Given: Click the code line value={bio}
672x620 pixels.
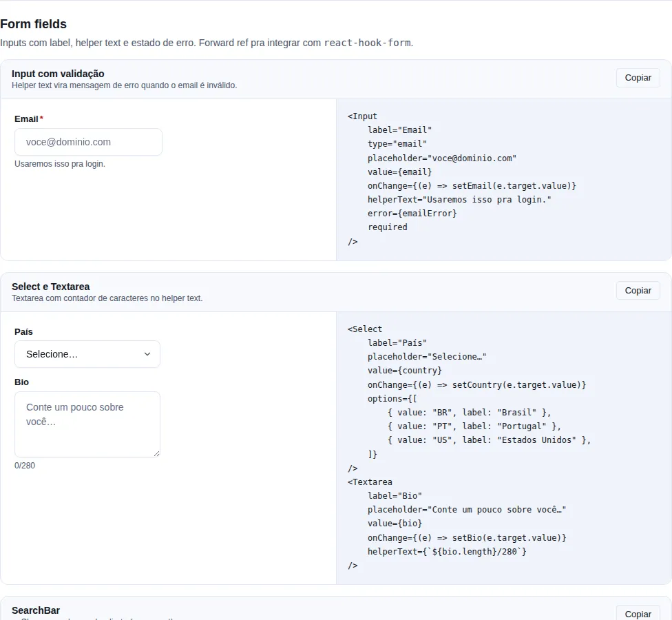Looking at the screenshot, I should pyautogui.click(x=395, y=523).
